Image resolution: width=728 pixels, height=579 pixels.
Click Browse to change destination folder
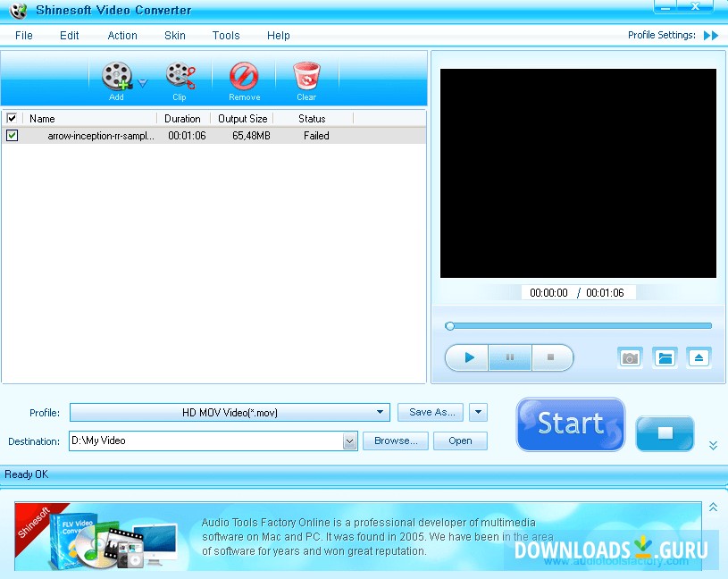click(x=395, y=441)
